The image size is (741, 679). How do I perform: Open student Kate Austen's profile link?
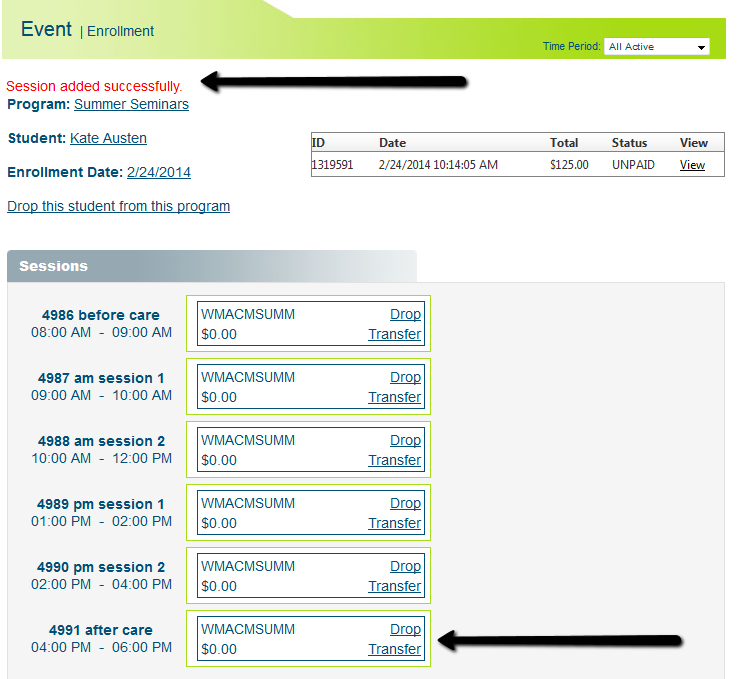(108, 138)
